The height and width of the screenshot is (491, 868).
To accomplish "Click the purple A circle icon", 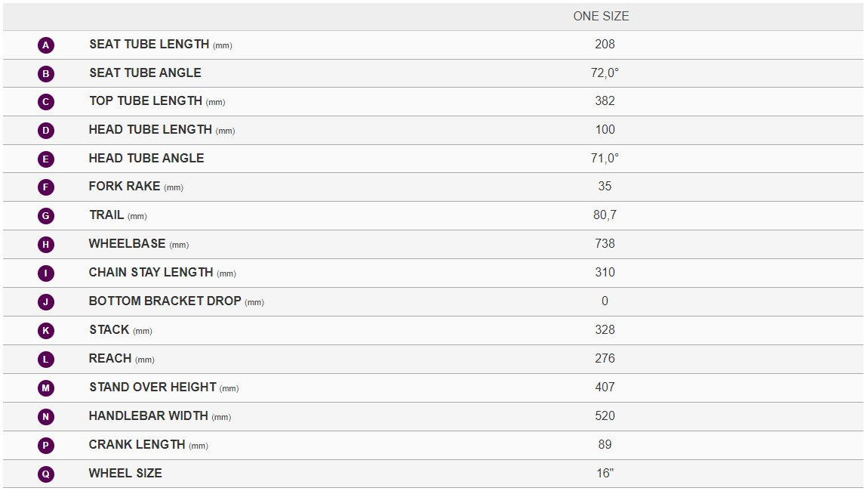I will 46,45.
